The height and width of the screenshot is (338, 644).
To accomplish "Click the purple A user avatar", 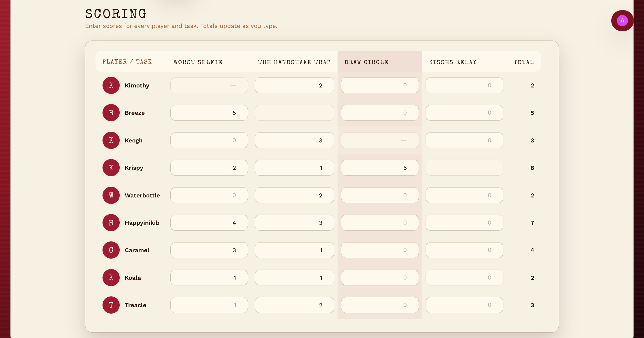I will (622, 21).
